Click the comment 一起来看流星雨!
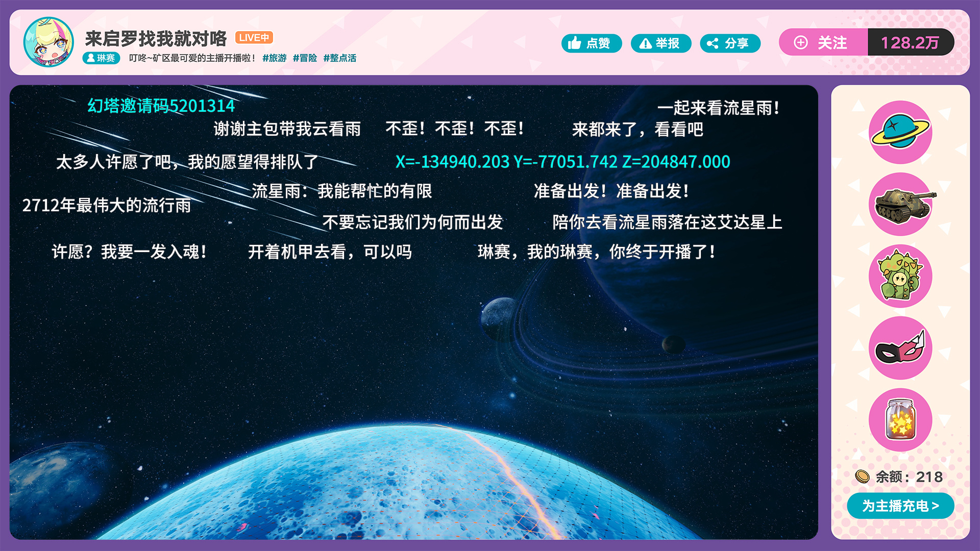The image size is (980, 551). pyautogui.click(x=719, y=108)
